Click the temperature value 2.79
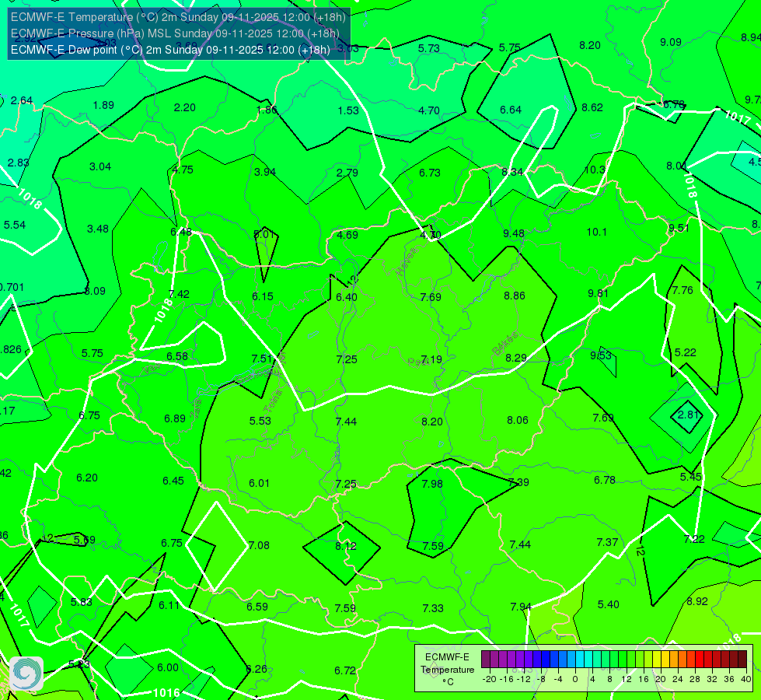Viewport: 761px width, 700px height. point(347,173)
